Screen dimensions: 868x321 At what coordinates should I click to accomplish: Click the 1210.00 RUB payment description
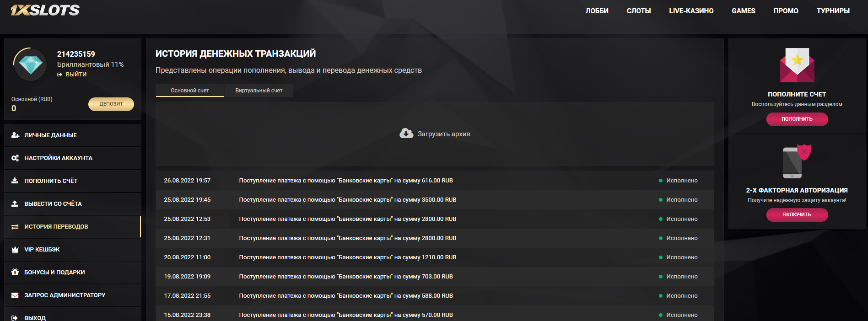point(348,257)
